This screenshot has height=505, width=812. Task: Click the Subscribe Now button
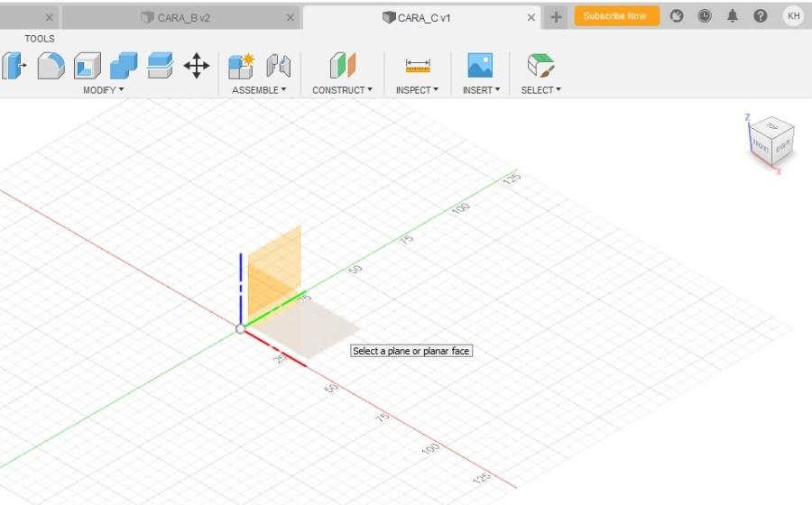pyautogui.click(x=615, y=16)
